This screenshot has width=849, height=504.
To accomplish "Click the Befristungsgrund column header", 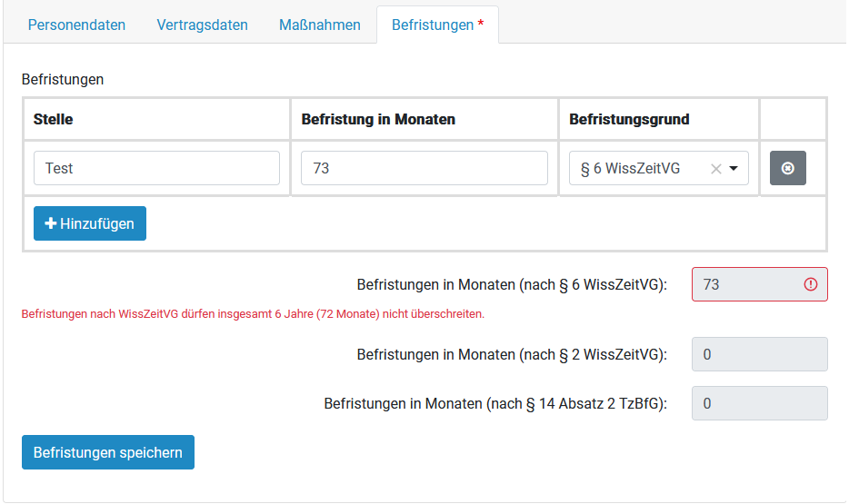I will (x=629, y=119).
